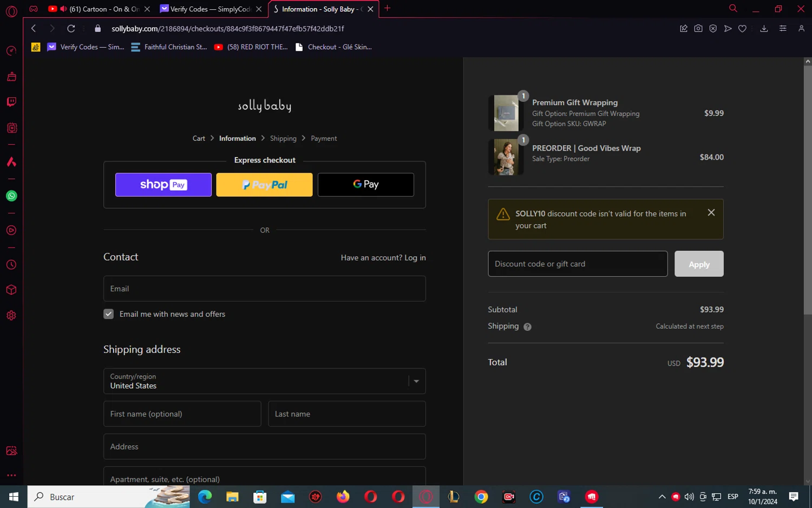Viewport: 812px width, 508px height.
Task: Add page to bookmarks with heart icon
Action: coord(742,29)
